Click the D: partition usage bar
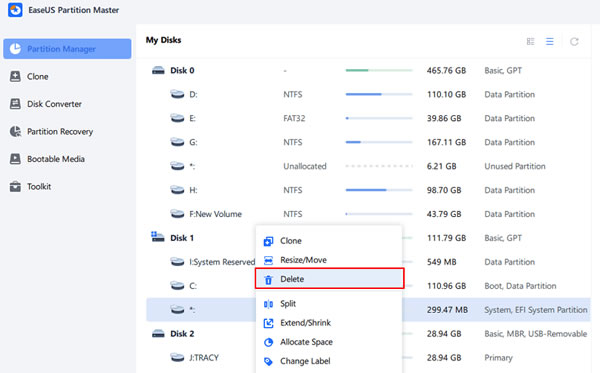Image resolution: width=600 pixels, height=373 pixels. point(379,94)
